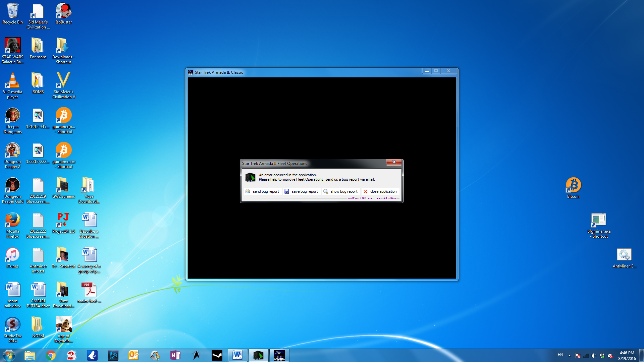644x362 pixels.
Task: Open Battle.net from taskbar
Action: point(113,355)
